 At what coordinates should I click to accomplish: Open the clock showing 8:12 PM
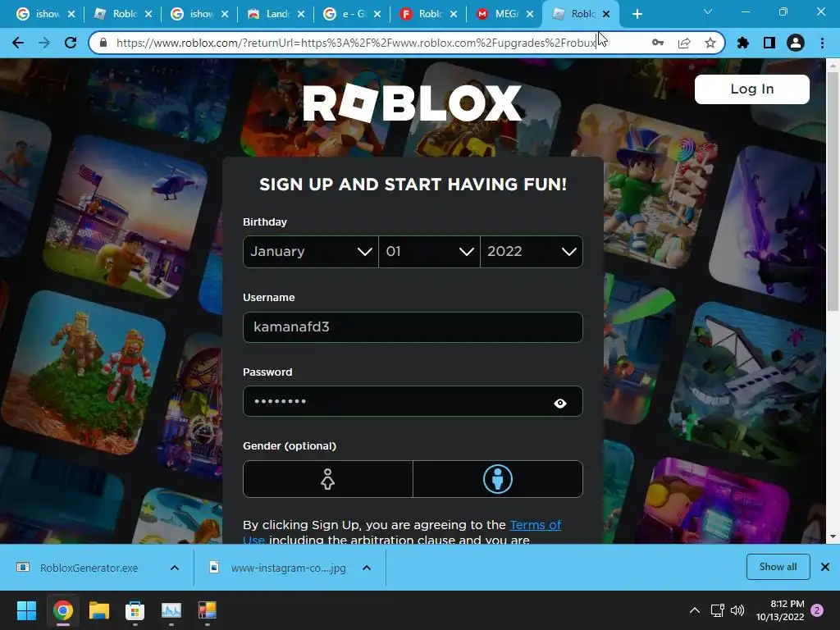[780, 610]
